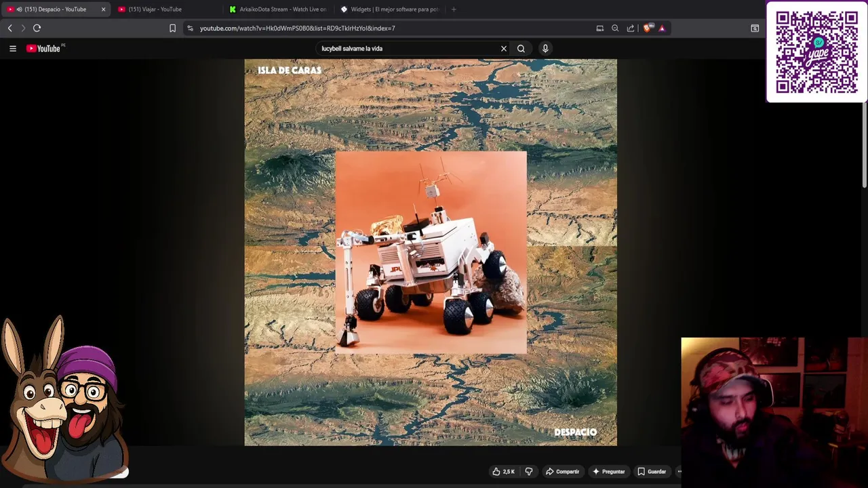Start voice search with the microphone icon
The width and height of the screenshot is (868, 488).
[x=545, y=48]
